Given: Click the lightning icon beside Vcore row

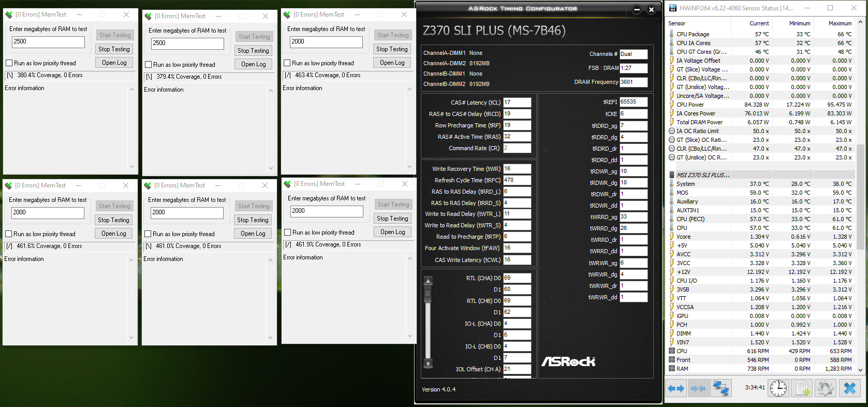Looking at the screenshot, I should click(x=672, y=237).
